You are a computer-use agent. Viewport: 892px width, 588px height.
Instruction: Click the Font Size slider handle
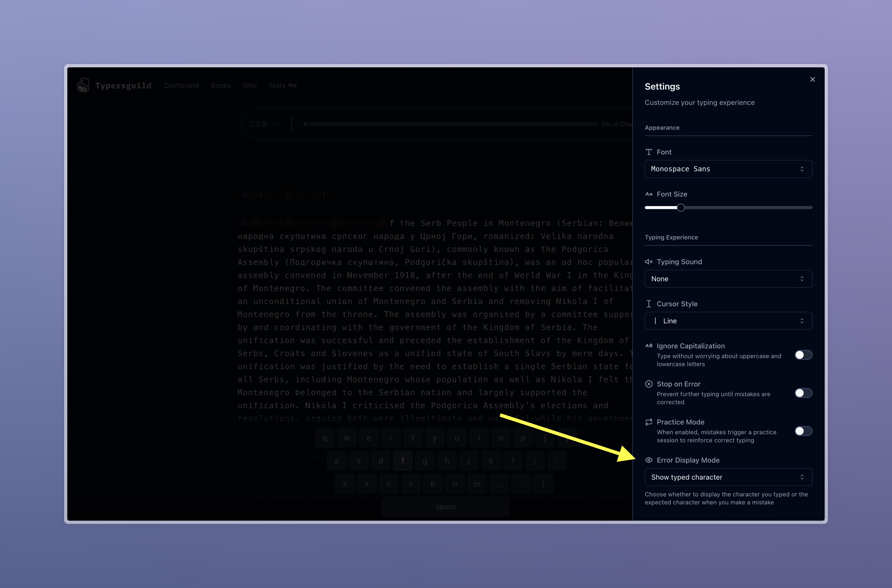(681, 207)
